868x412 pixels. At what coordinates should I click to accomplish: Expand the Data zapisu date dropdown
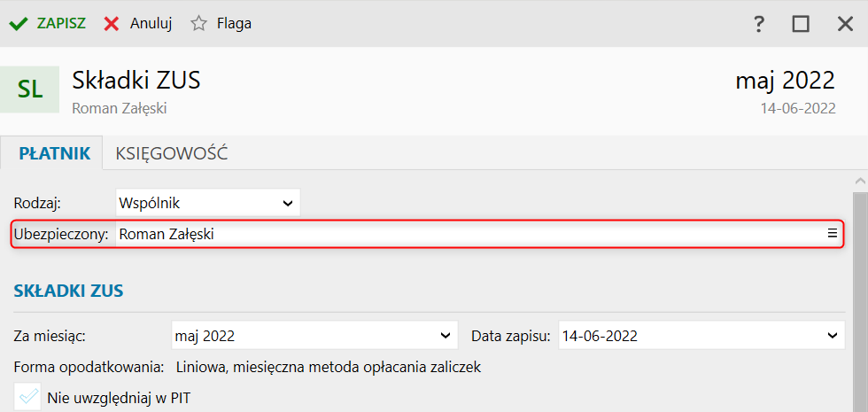coord(832,336)
